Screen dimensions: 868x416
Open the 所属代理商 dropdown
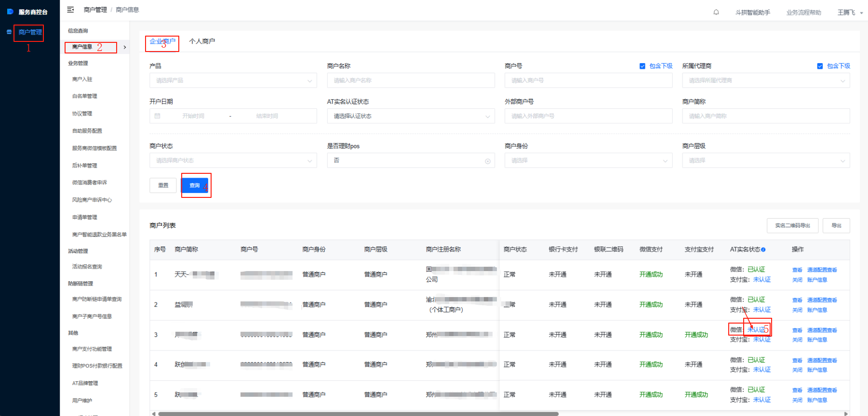pos(766,80)
